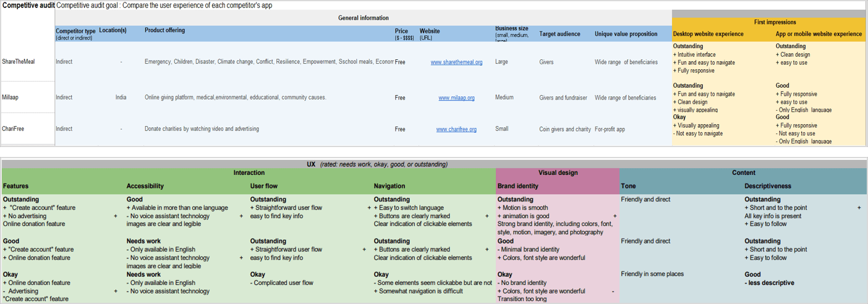The width and height of the screenshot is (868, 304).
Task: Select the Visual design section header
Action: tap(558, 173)
